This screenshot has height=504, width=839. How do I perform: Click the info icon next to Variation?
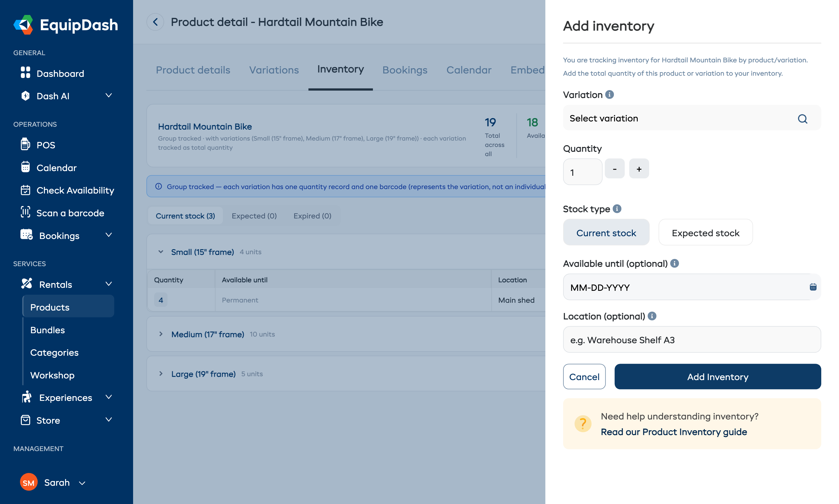610,95
